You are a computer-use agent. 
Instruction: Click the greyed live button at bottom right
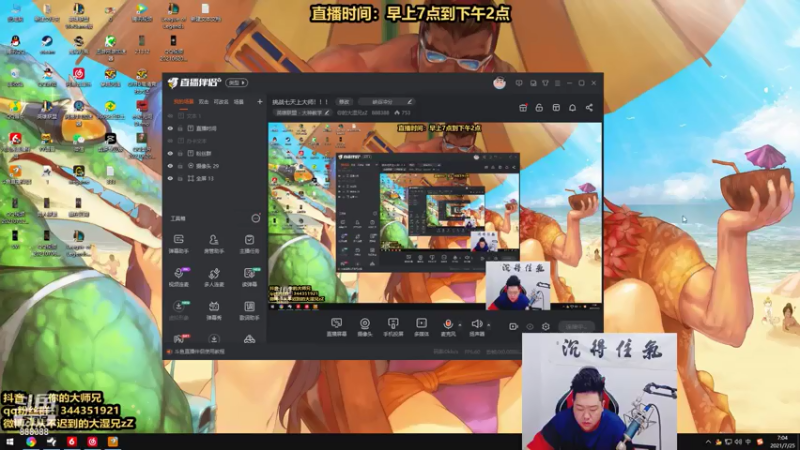(x=576, y=327)
